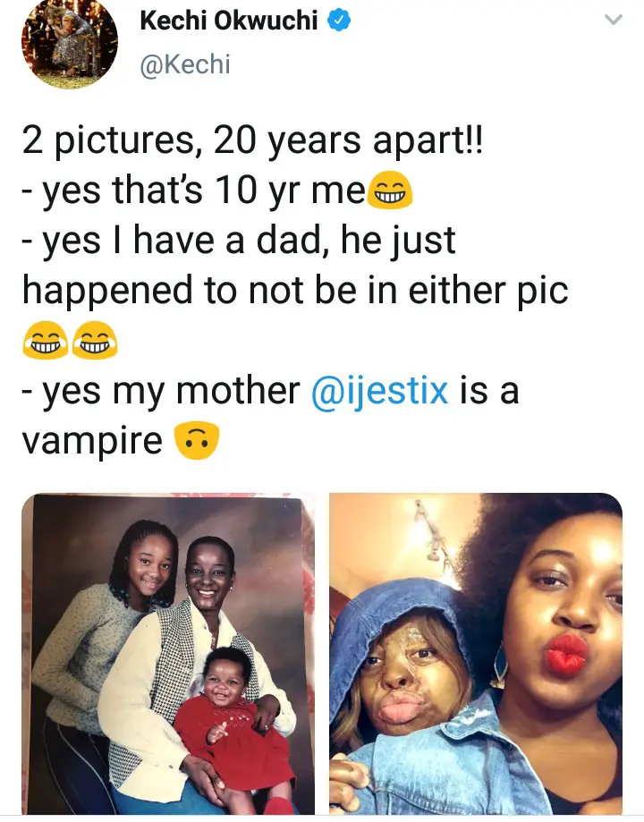Viewport: 644px width, 822px height.
Task: Click the upside-down face emoji after "vampire"
Action: 196,440
